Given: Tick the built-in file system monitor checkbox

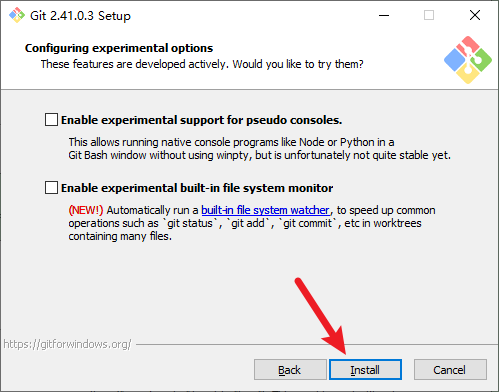Looking at the screenshot, I should pyautogui.click(x=51, y=188).
